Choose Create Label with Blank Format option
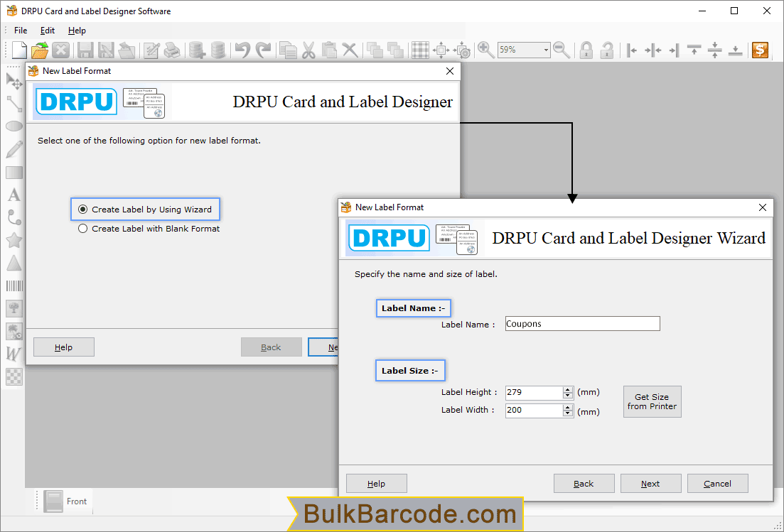 click(83, 229)
